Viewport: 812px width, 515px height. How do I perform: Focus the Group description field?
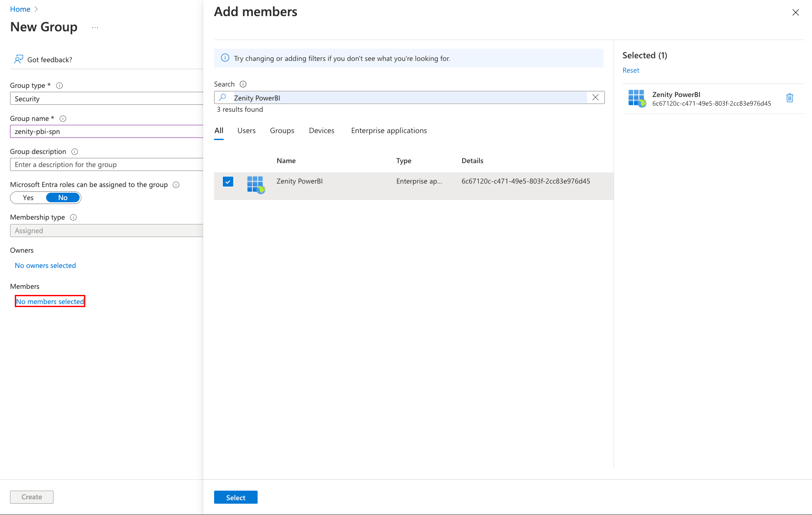coord(107,164)
